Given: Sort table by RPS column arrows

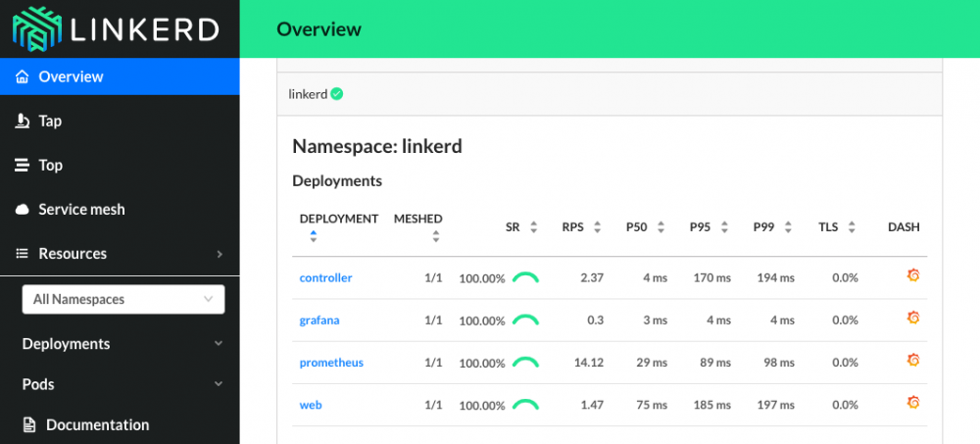Looking at the screenshot, I should 598,227.
